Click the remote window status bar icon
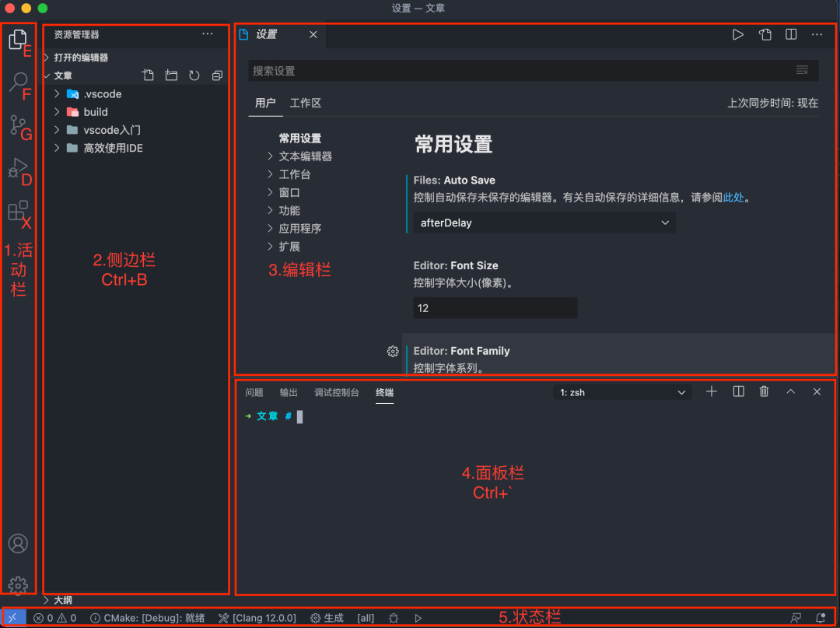840x628 pixels. (x=13, y=618)
